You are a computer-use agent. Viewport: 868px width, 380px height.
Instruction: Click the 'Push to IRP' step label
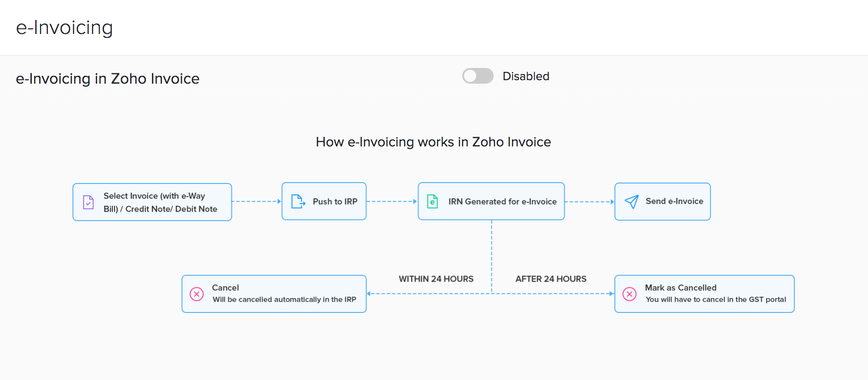(335, 201)
